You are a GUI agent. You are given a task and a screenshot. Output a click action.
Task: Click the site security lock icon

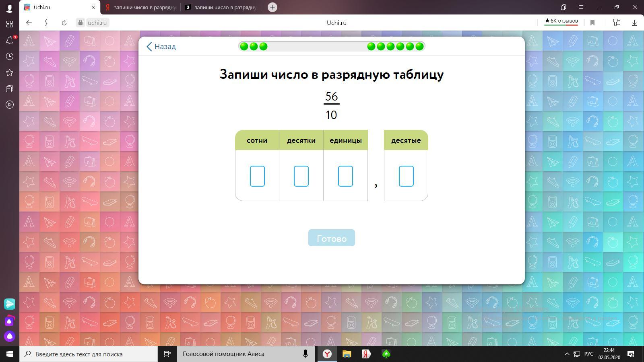(80, 23)
